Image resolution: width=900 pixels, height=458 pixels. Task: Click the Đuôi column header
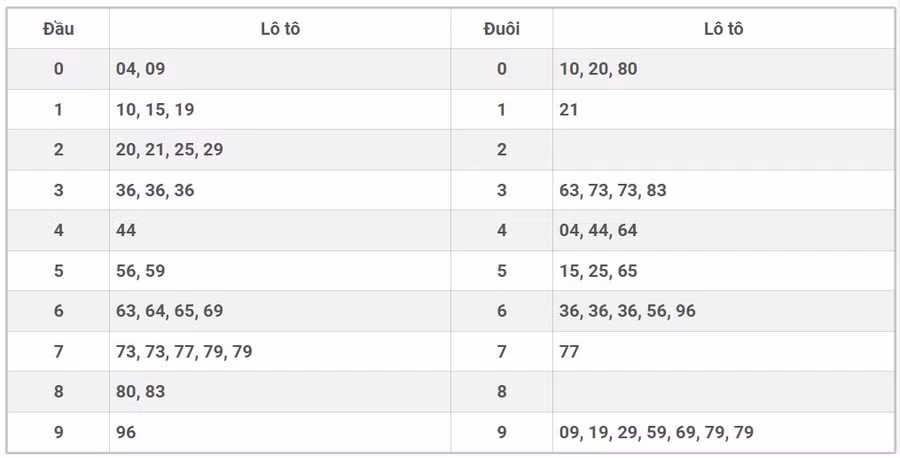(501, 29)
